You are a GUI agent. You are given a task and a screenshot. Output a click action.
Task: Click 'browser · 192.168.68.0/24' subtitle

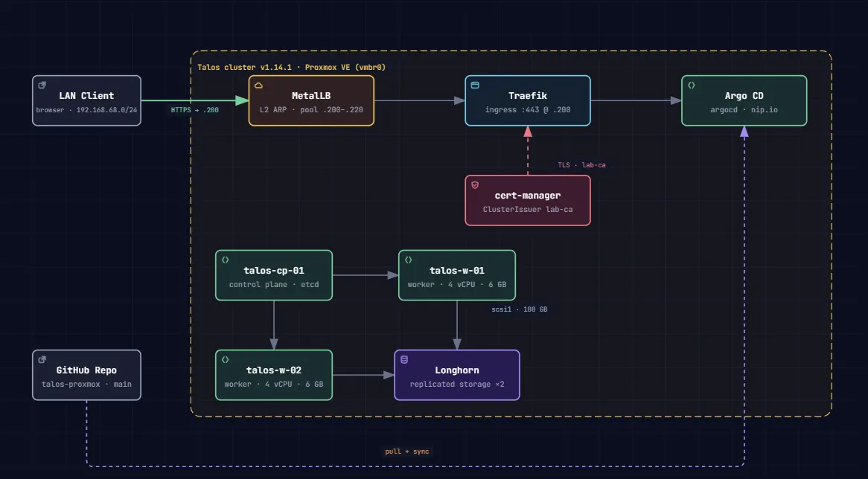tap(86, 109)
